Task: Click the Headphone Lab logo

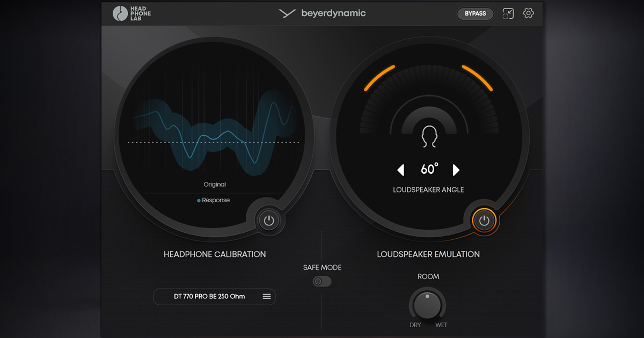Action: pyautogui.click(x=131, y=13)
